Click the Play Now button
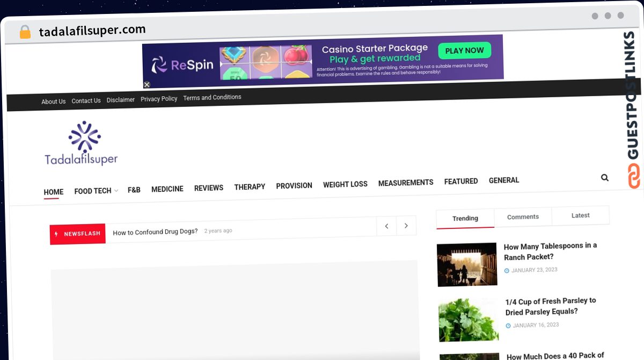The image size is (644, 360). (x=464, y=51)
